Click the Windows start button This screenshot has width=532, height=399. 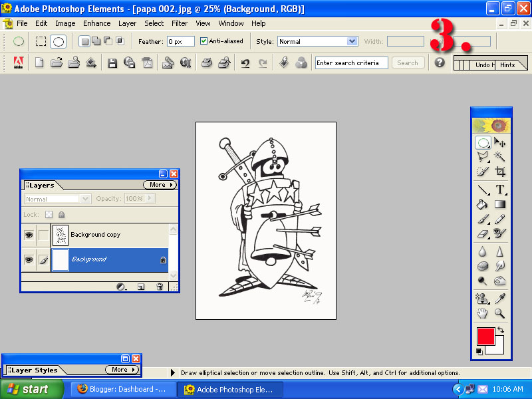click(x=32, y=389)
